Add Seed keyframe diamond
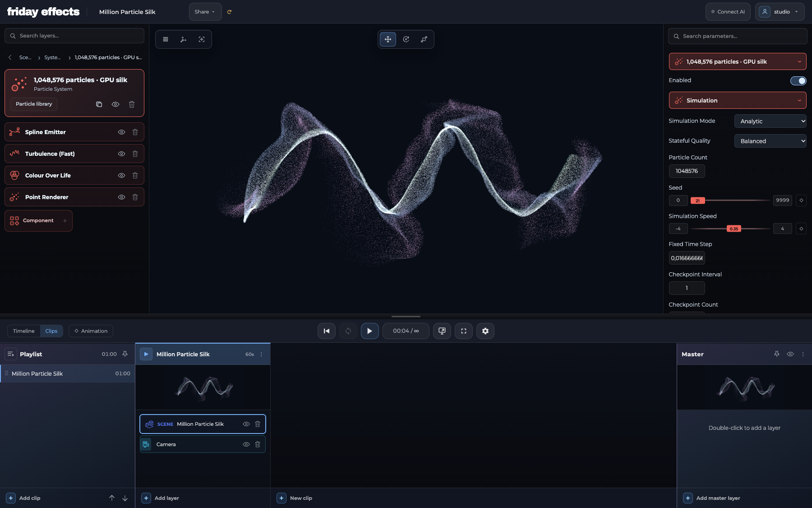The width and height of the screenshot is (812, 508). tap(801, 200)
